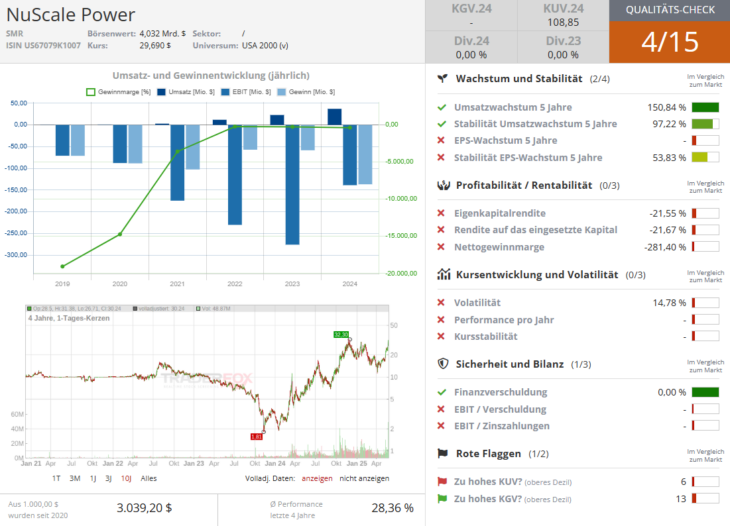Click the green checkmark beside Finanzverschuldung
This screenshot has width=730, height=526.
click(x=442, y=392)
